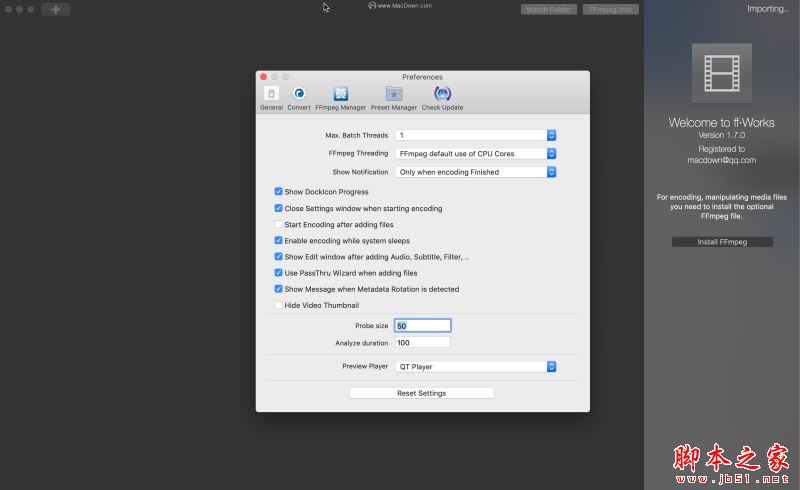Click into the Analyze duration field
Viewport: 800px width, 490px height.
(422, 342)
